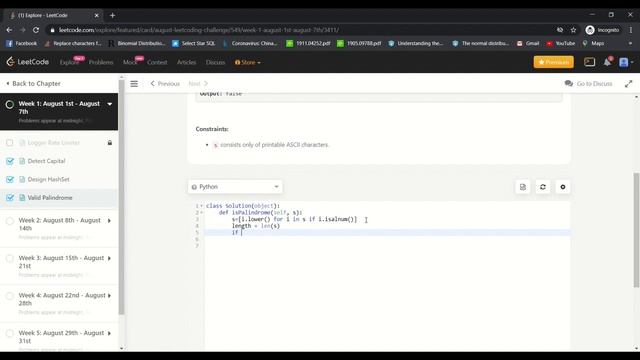Open the Problems menu item
Viewport: 640px width, 360px height.
click(101, 62)
